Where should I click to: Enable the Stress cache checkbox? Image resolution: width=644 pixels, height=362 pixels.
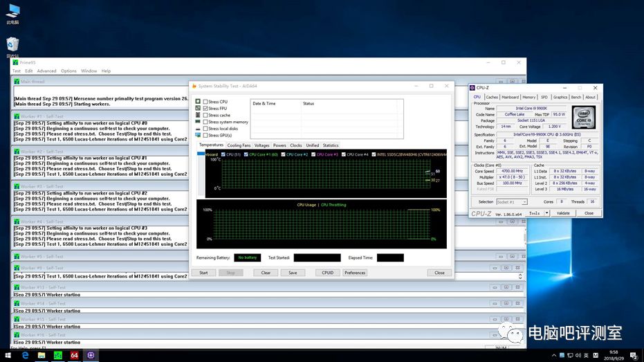[205, 115]
